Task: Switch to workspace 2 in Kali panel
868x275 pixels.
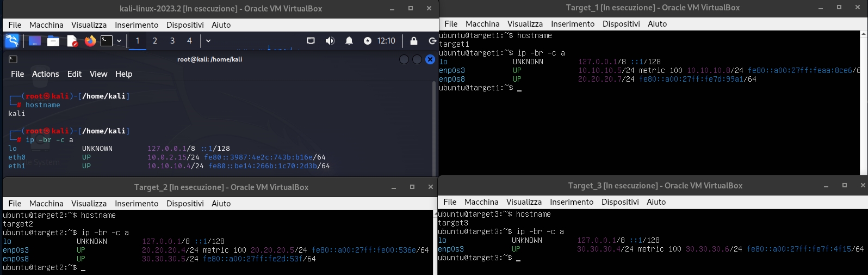Action: click(155, 41)
